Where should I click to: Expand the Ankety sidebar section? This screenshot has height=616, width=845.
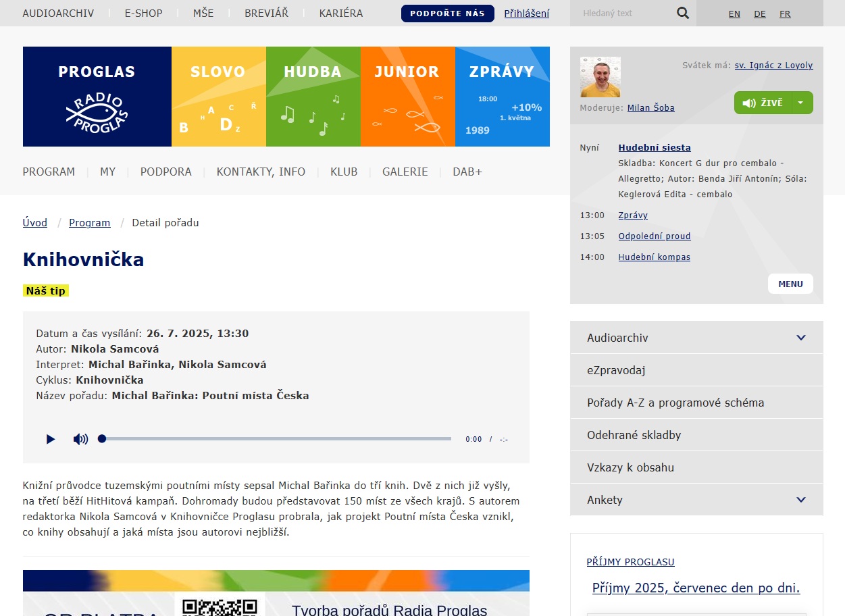pos(696,500)
